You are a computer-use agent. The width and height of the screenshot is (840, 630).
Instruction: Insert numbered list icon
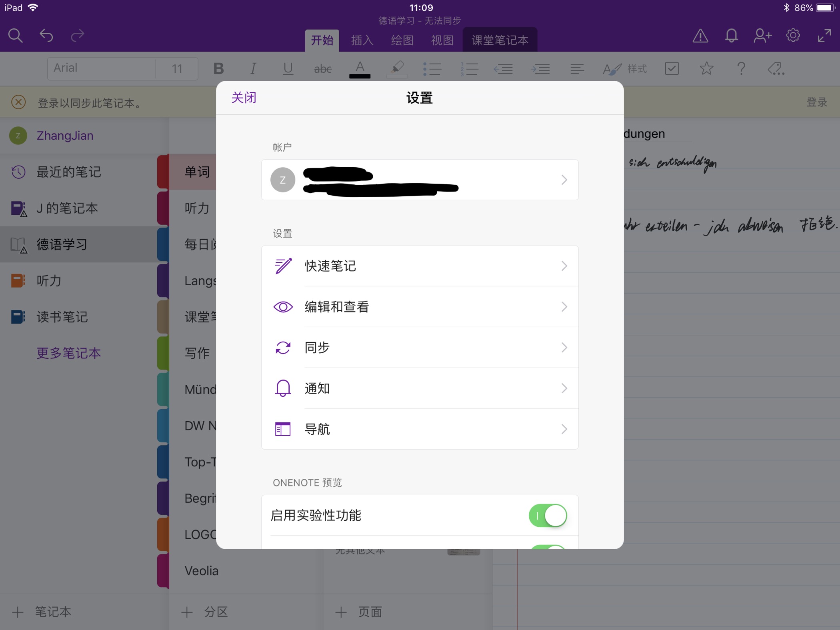pyautogui.click(x=469, y=69)
